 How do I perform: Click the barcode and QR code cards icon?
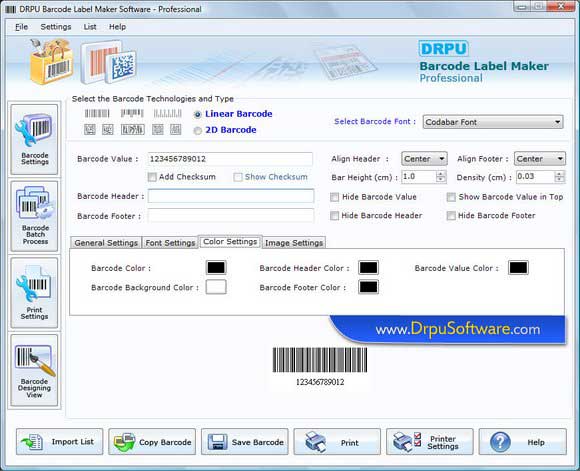pos(108,62)
